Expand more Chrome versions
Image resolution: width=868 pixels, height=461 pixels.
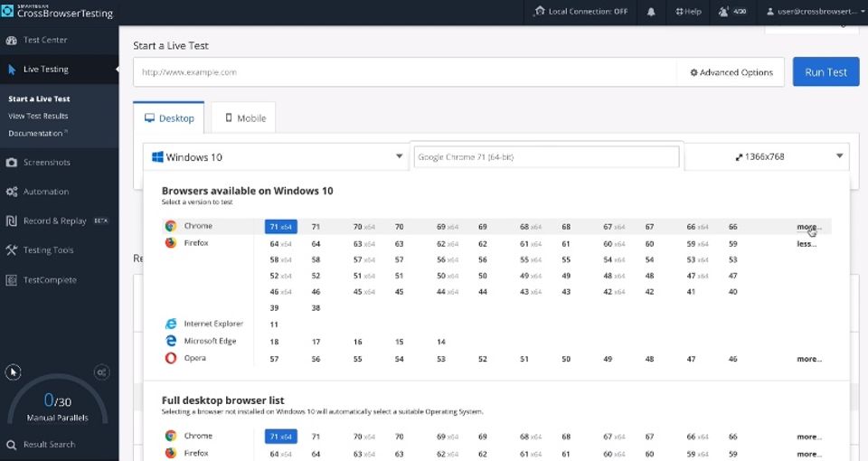(x=808, y=226)
